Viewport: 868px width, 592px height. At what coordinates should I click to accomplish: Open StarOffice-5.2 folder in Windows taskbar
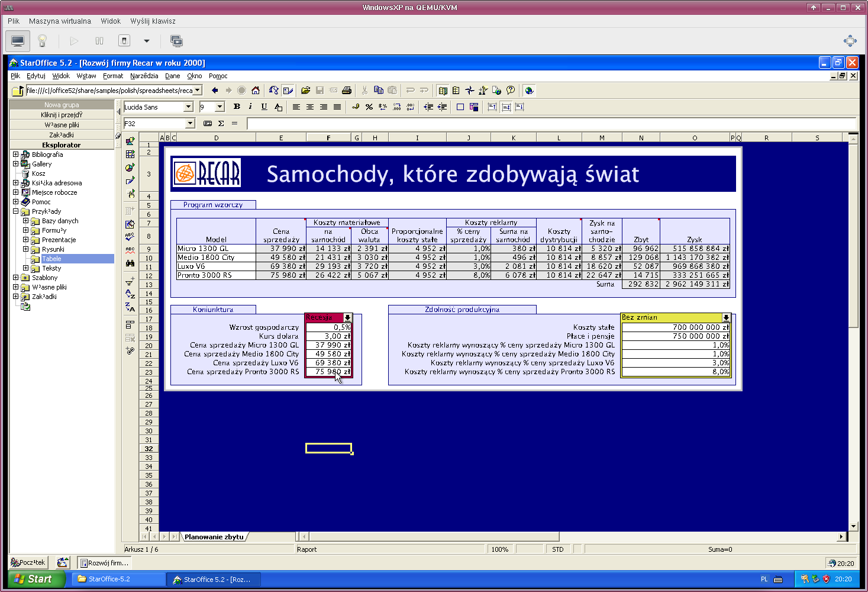click(x=118, y=579)
